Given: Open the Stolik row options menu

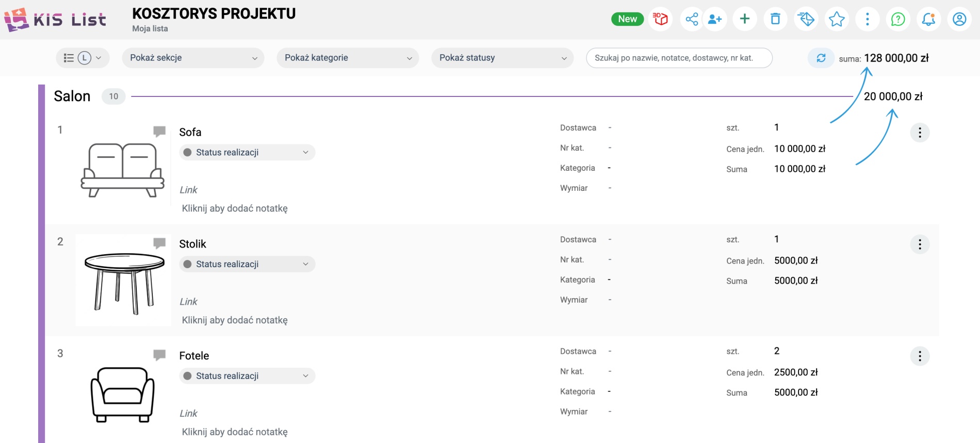Looking at the screenshot, I should click(x=920, y=244).
